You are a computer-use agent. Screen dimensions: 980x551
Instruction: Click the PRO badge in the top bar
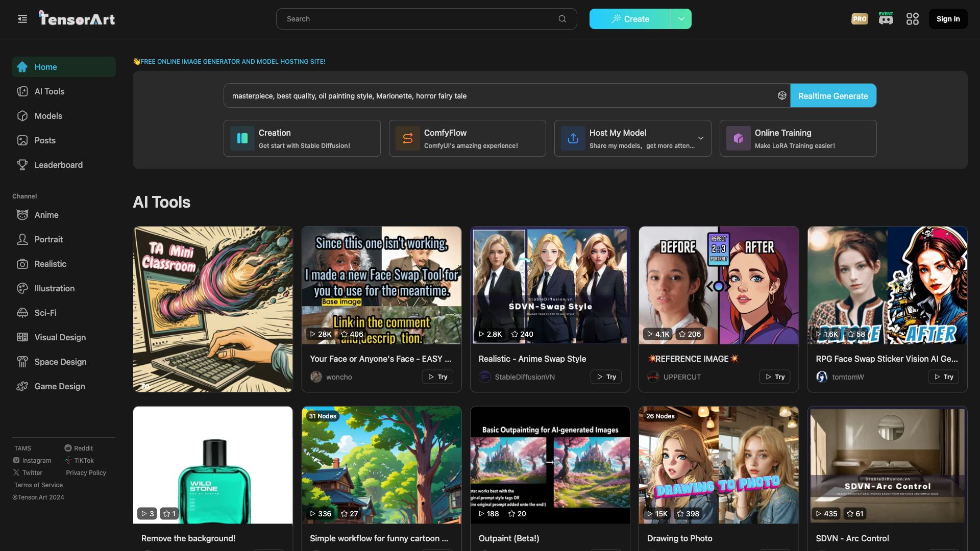click(x=860, y=18)
